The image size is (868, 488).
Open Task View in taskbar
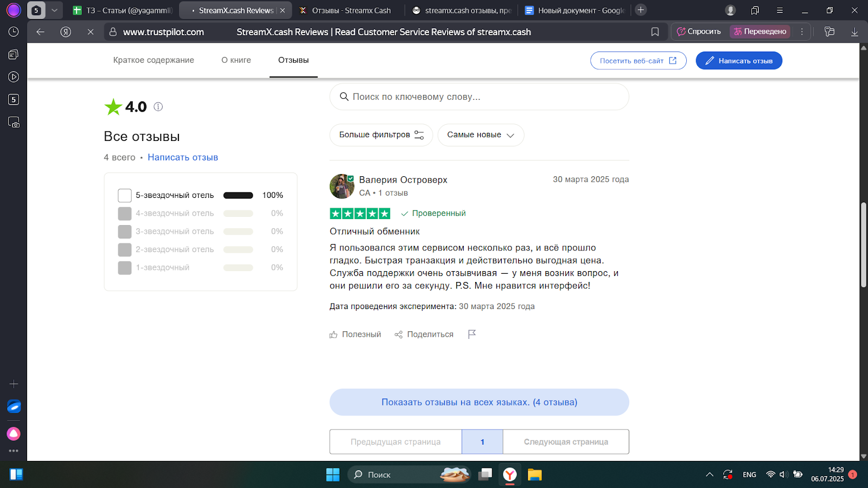coord(485,474)
